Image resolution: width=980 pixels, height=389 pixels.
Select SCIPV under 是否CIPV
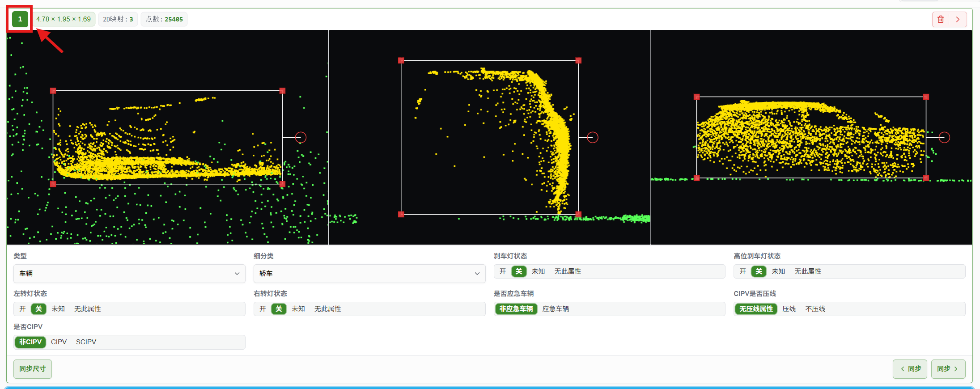click(x=86, y=342)
